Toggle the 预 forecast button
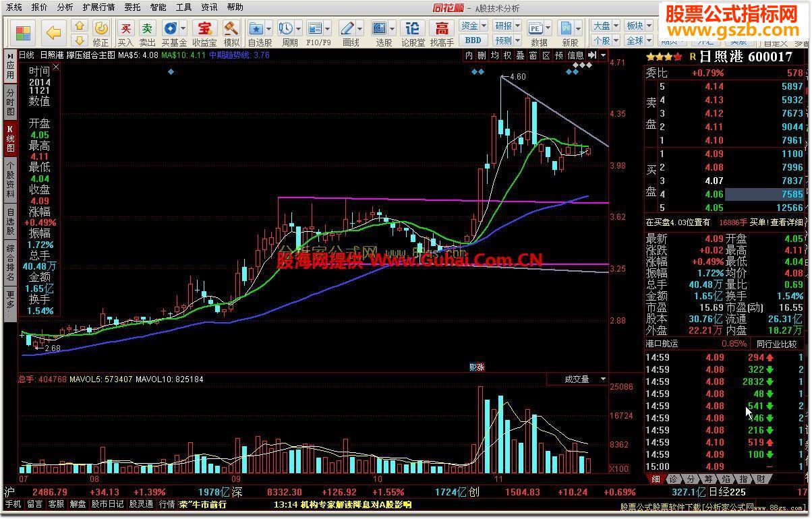 558,55
